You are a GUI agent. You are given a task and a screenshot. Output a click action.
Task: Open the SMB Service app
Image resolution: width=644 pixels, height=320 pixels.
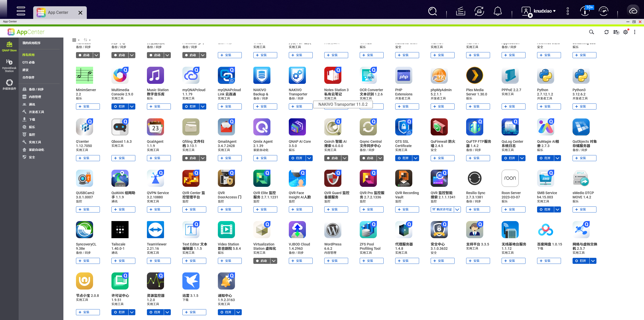click(x=545, y=209)
